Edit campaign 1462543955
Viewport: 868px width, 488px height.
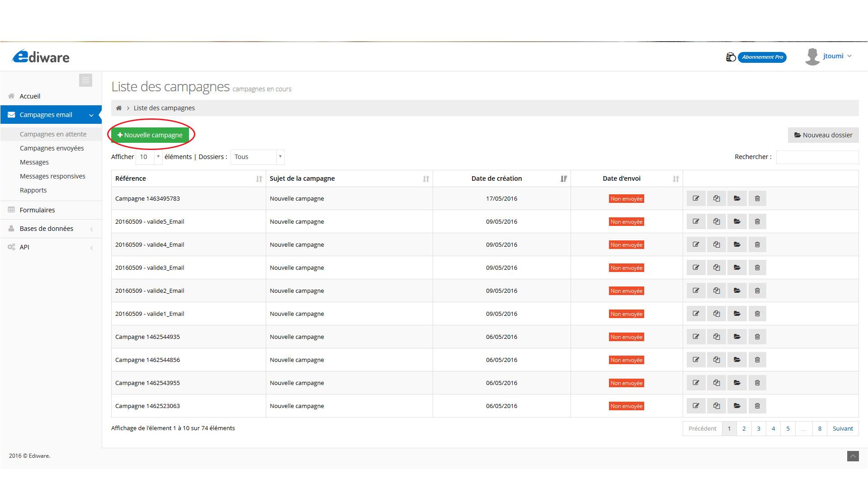[x=696, y=383]
